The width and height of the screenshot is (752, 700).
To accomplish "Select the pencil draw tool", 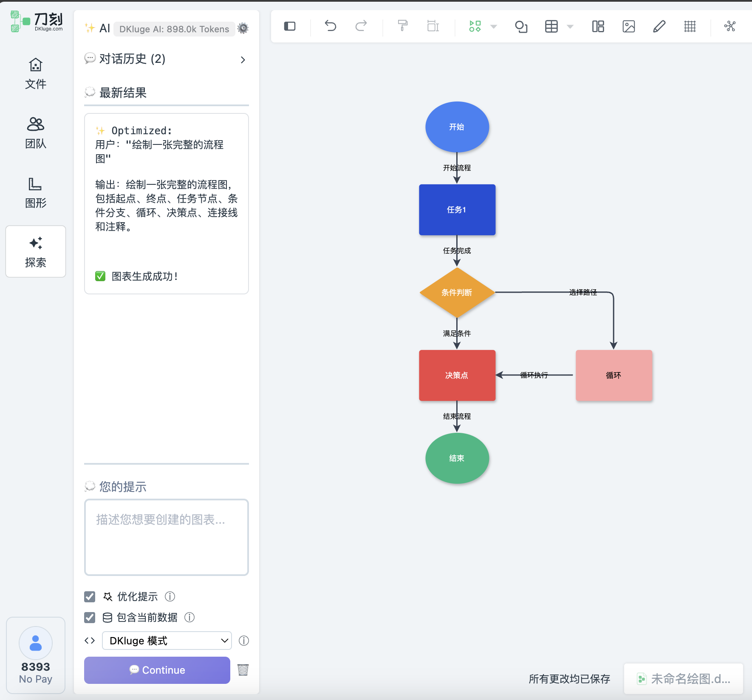I will (659, 26).
